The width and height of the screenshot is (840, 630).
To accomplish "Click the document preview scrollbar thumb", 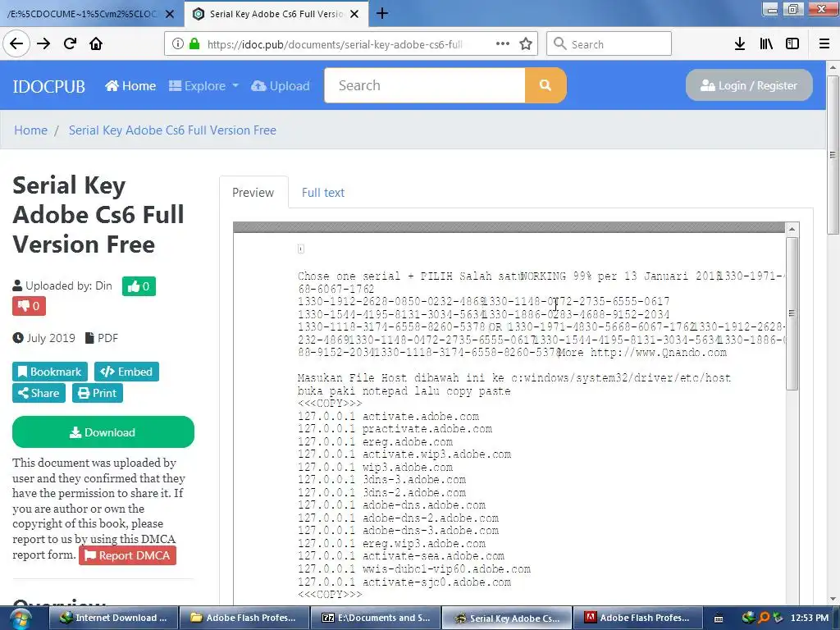I will (x=792, y=313).
